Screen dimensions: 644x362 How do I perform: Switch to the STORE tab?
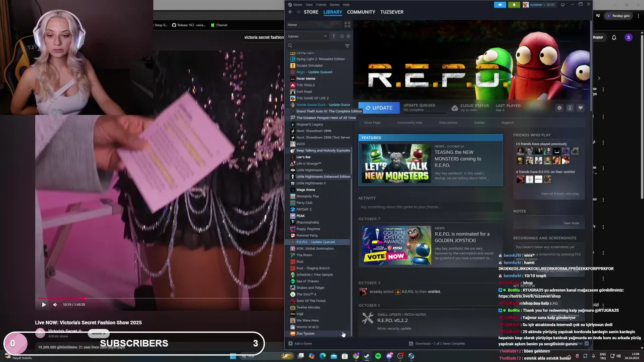[311, 12]
